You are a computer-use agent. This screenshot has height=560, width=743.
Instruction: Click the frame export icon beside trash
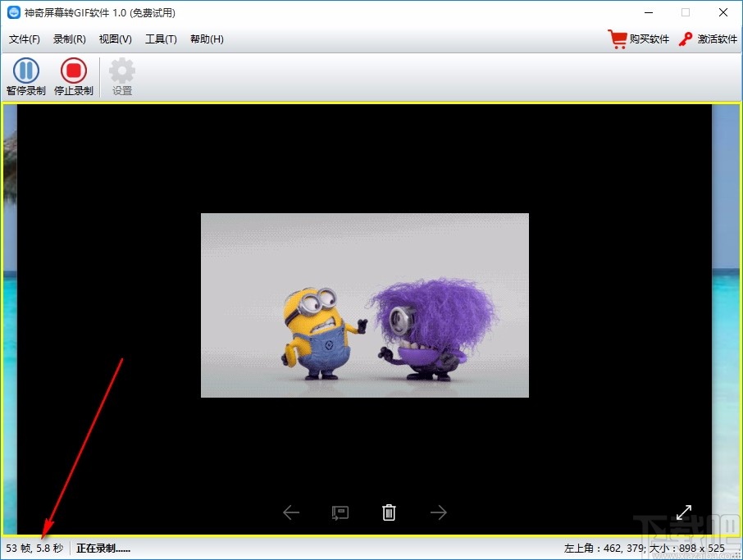(x=340, y=512)
